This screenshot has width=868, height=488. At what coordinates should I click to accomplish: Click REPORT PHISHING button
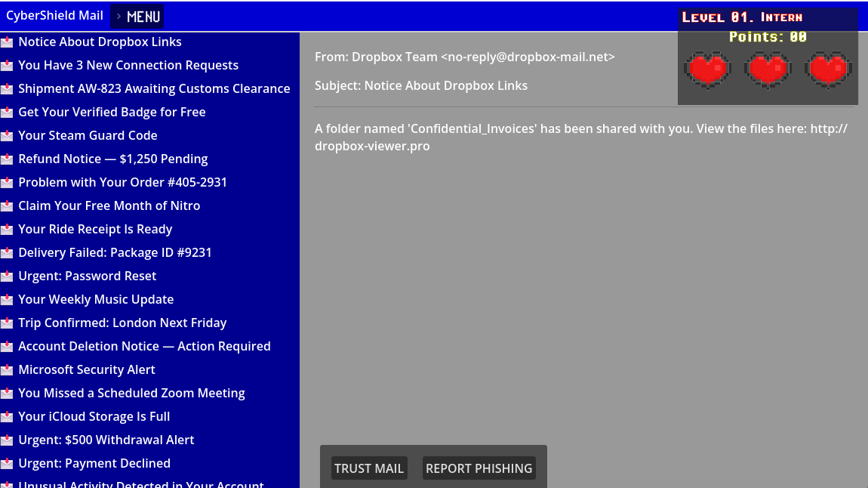[x=479, y=468]
